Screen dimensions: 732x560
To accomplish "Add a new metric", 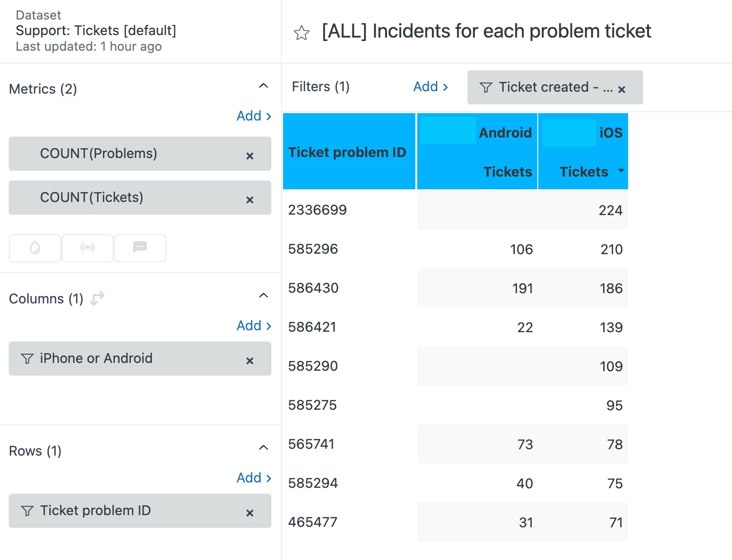I will coord(254,116).
